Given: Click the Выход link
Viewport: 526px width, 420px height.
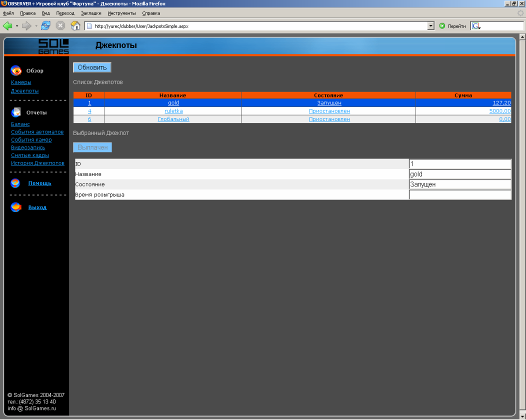Looking at the screenshot, I should pos(37,207).
